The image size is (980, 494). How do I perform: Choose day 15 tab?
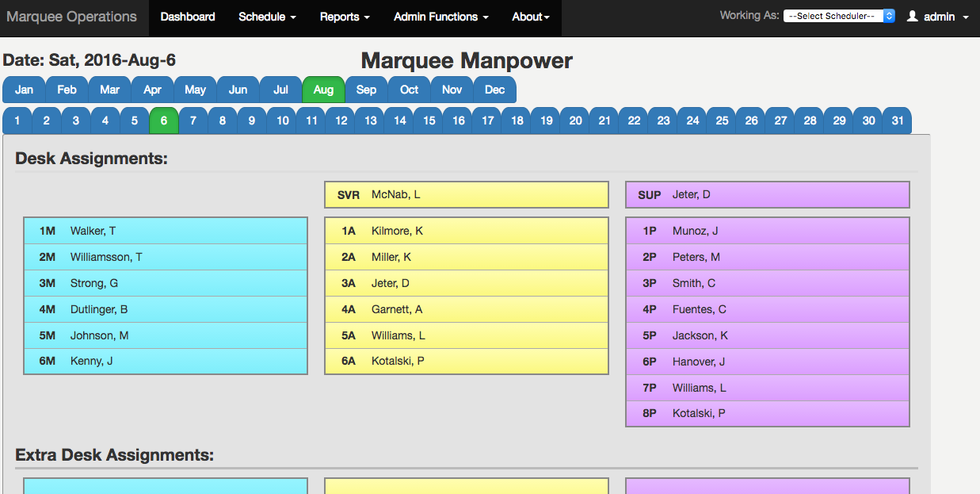pos(429,121)
